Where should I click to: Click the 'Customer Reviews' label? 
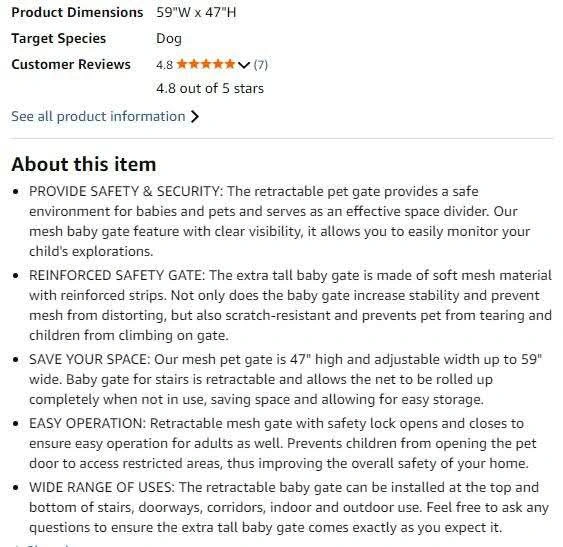tap(71, 65)
